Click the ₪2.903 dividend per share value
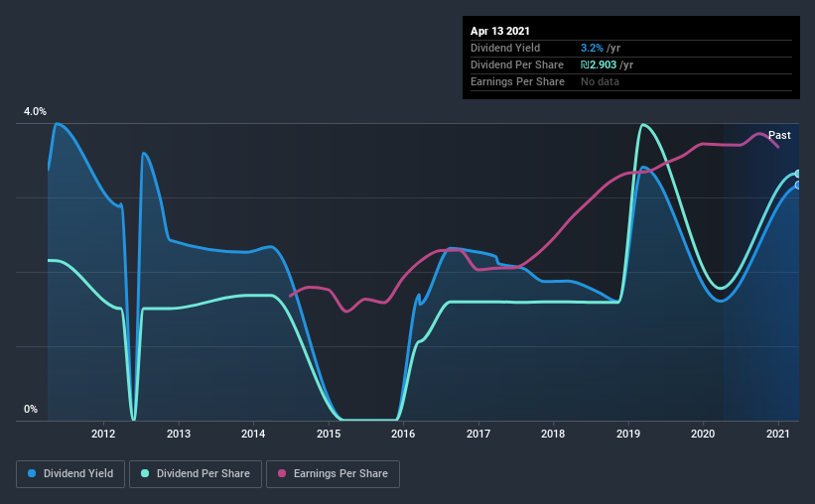Viewport: 815px width, 504px height. [599, 64]
